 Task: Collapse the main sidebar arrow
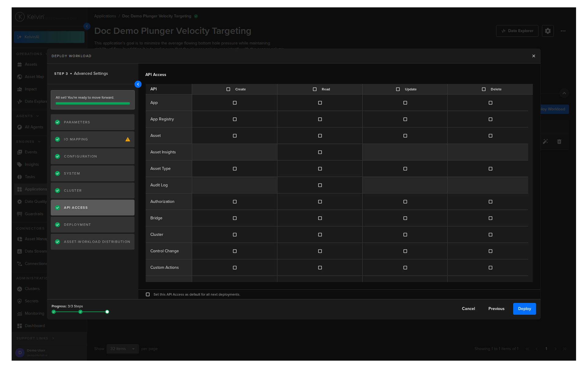tap(87, 26)
